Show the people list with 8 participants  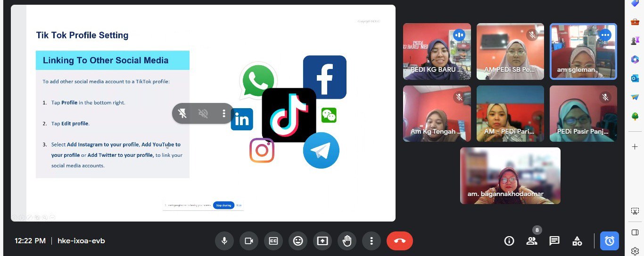532,241
